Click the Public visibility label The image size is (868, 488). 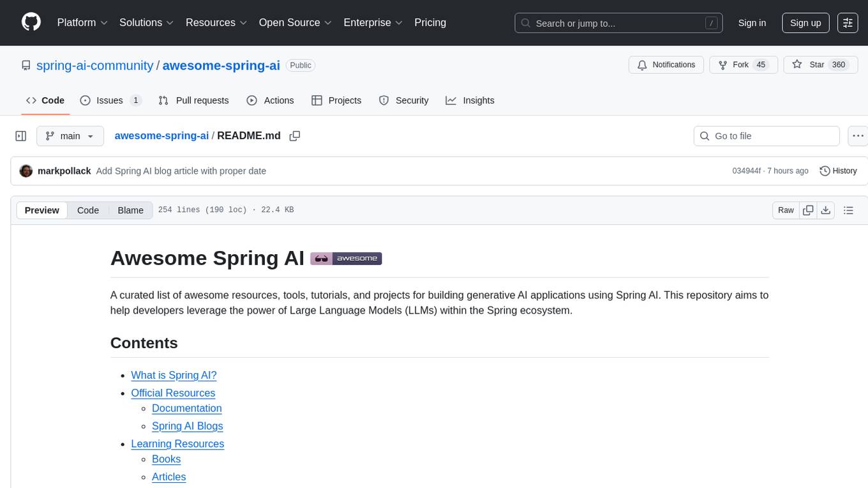301,65
